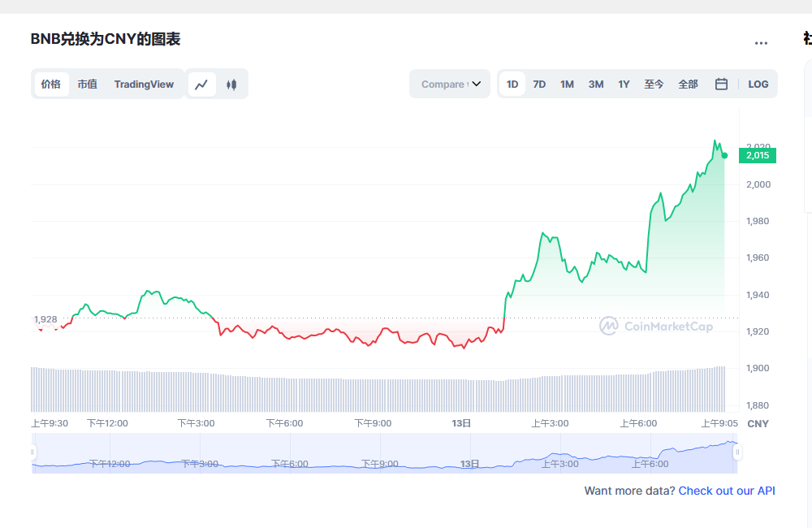Switch to candlestick chart icon
Viewport: 812px width, 528px height.
coord(231,84)
